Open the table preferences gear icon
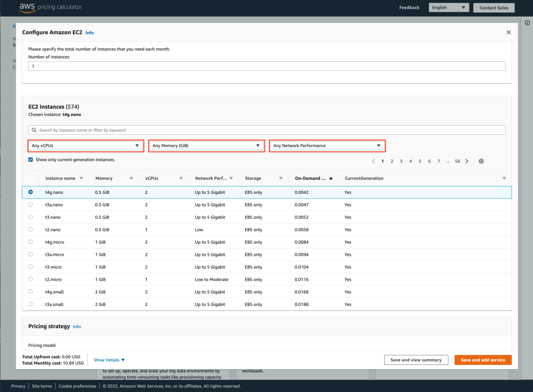 tap(481, 161)
